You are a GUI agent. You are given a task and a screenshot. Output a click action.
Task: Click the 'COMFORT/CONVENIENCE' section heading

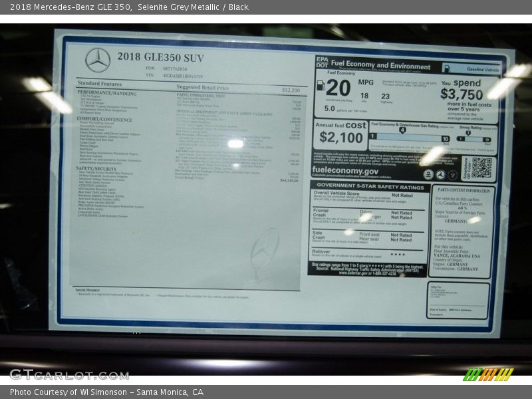[x=104, y=119]
